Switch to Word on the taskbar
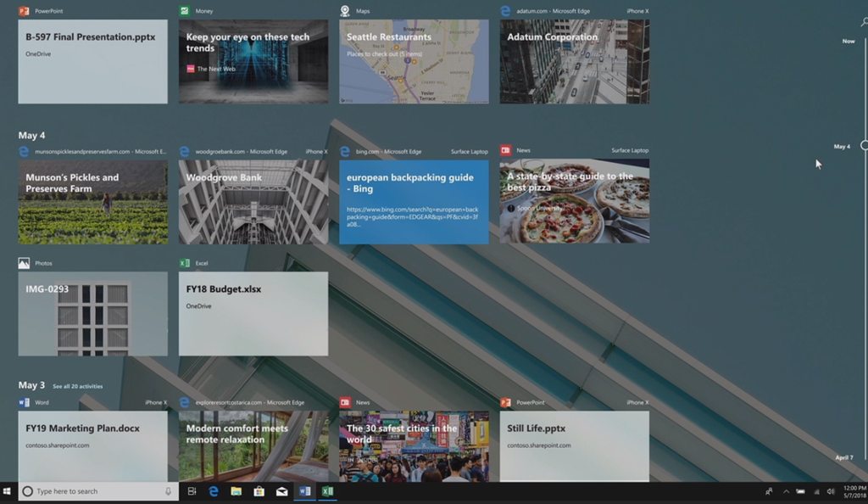This screenshot has height=504, width=868. [304, 491]
